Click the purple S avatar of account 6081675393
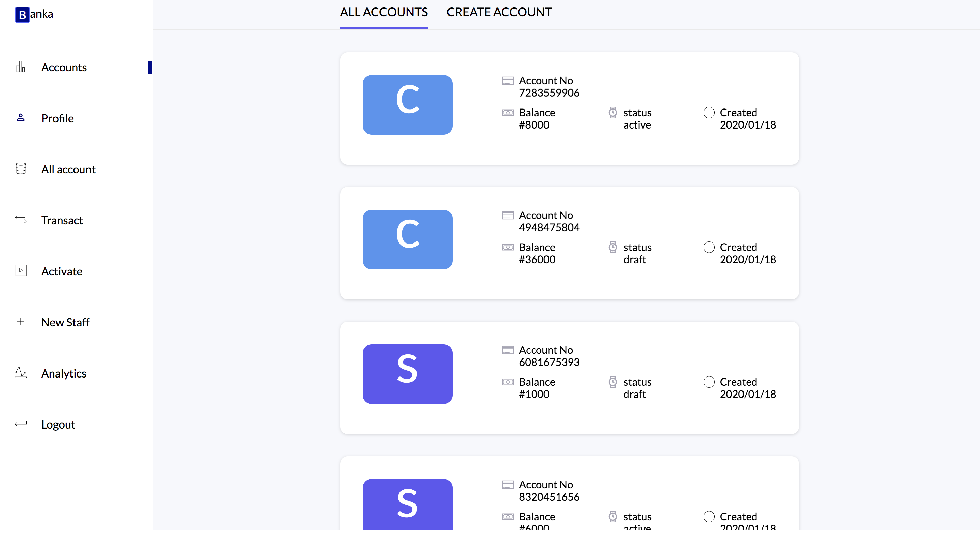980x536 pixels. click(407, 374)
